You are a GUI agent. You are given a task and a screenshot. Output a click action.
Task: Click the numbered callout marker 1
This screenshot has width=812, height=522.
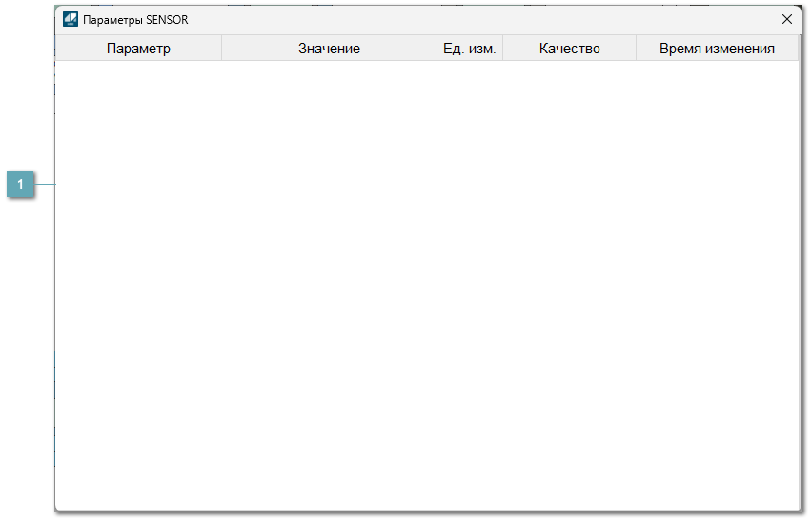pos(20,184)
